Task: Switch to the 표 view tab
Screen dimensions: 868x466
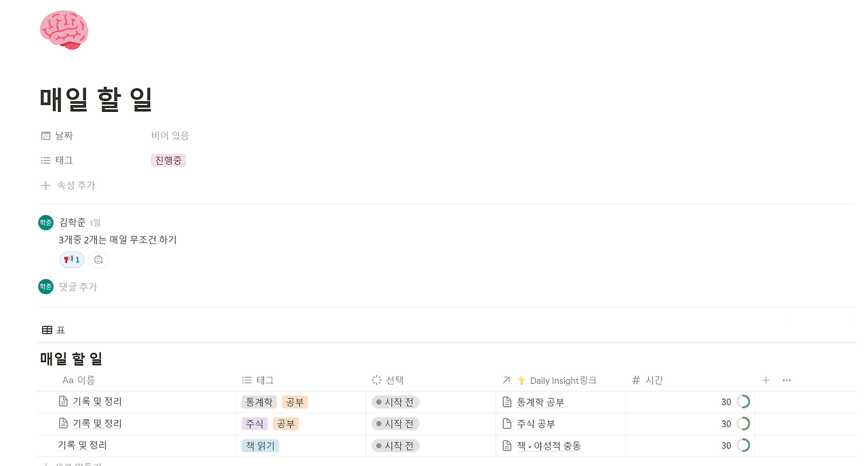Action: point(54,330)
